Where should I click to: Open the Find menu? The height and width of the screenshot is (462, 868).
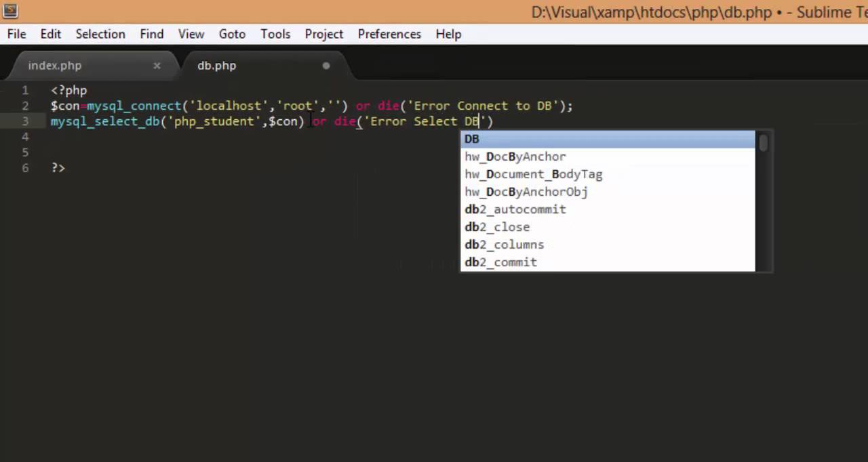[x=152, y=34]
